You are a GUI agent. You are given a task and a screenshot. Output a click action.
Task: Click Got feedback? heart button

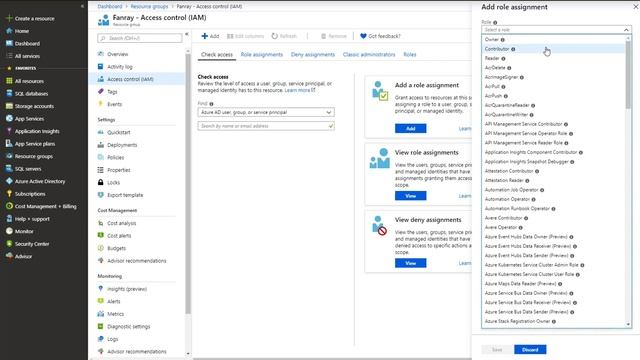click(380, 36)
